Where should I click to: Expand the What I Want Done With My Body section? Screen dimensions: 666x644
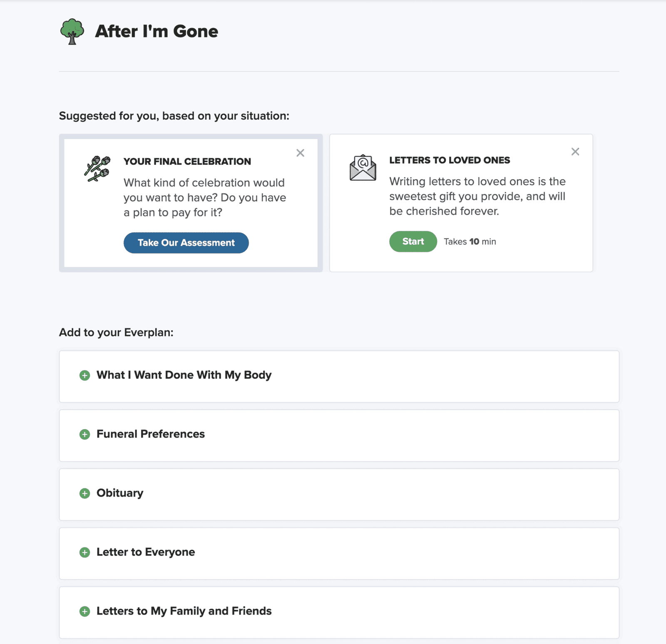click(184, 375)
